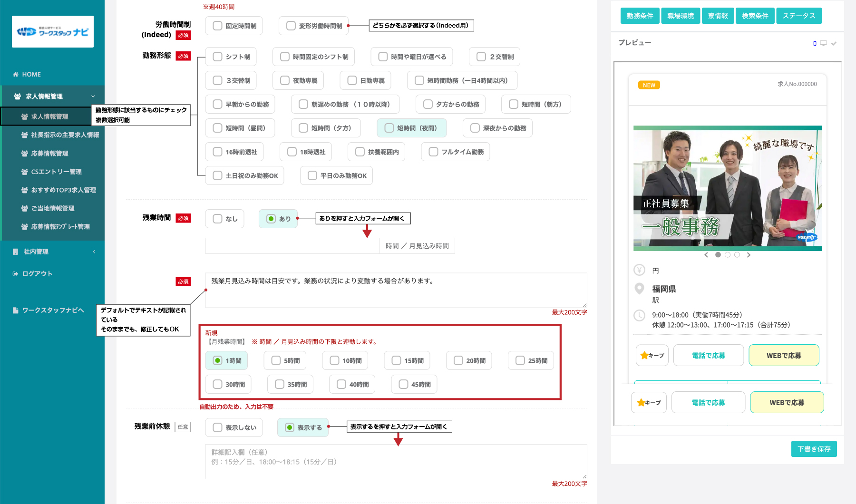Screen dimensions: 856x504
Task: Open the 職場環境 tab
Action: pyautogui.click(x=680, y=16)
